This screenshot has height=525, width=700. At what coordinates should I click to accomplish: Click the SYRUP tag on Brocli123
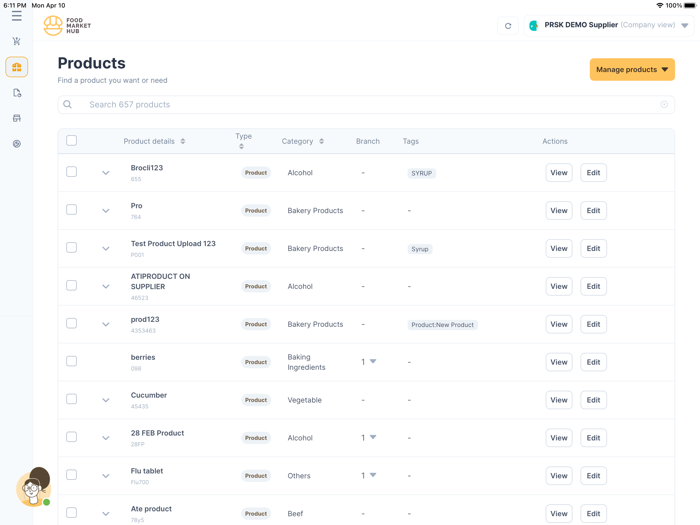[421, 173]
